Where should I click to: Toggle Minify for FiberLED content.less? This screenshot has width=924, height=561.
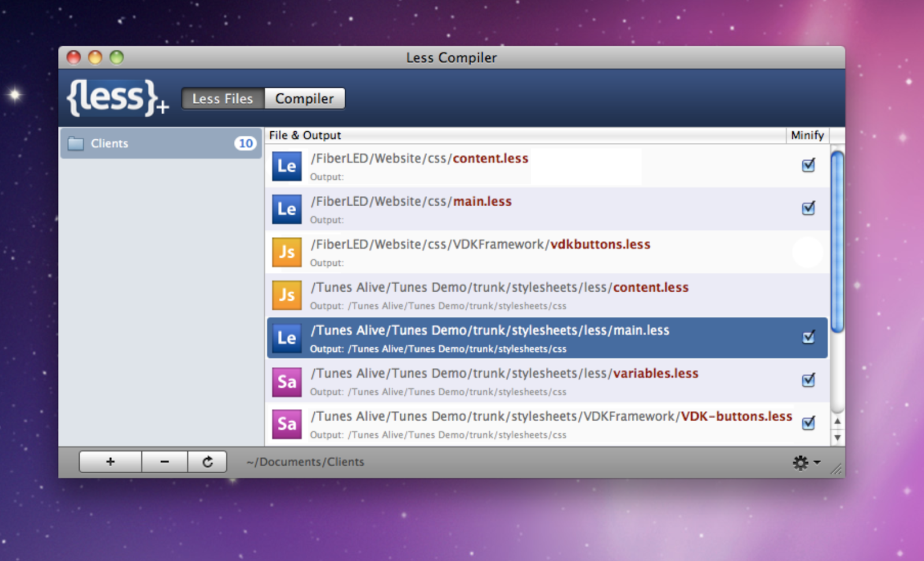click(808, 165)
